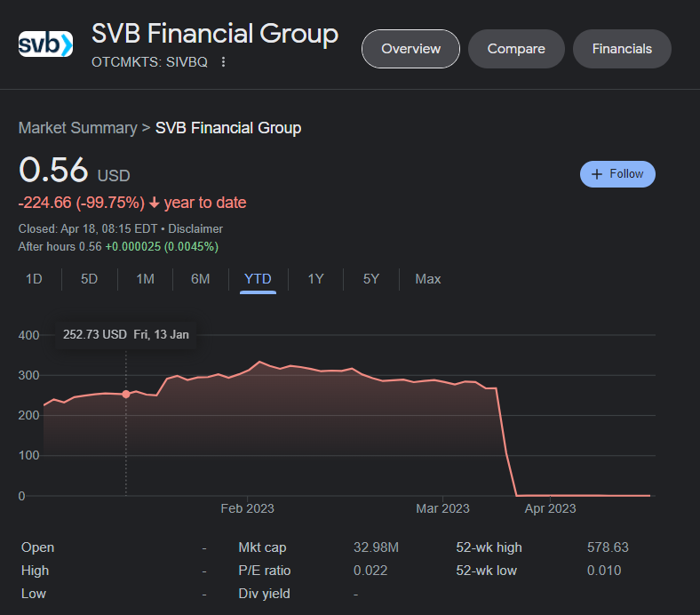
Task: Click the SVB logo icon
Action: pyautogui.click(x=45, y=44)
